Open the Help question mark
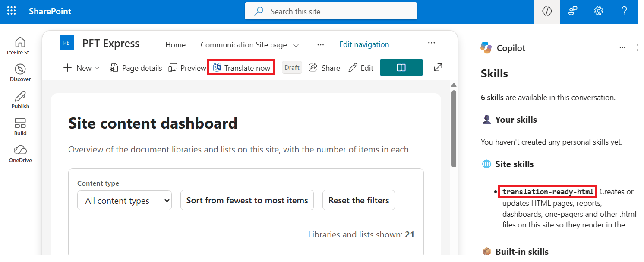 [x=624, y=11]
